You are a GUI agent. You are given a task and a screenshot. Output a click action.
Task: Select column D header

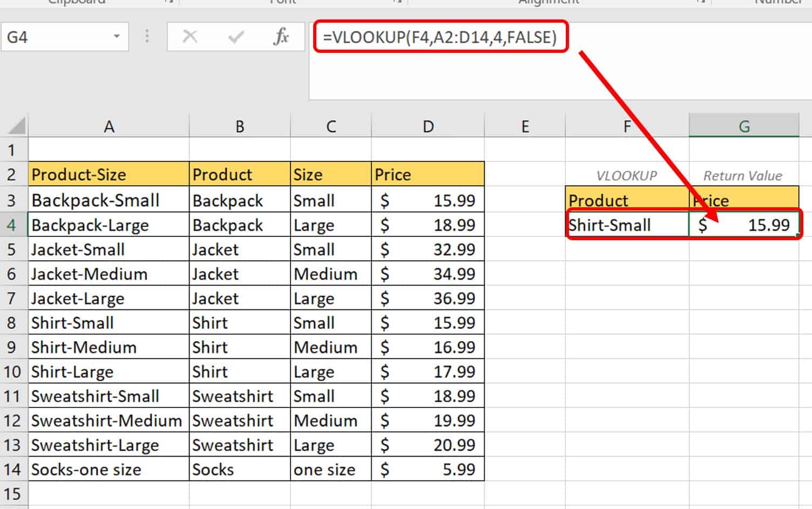428,126
